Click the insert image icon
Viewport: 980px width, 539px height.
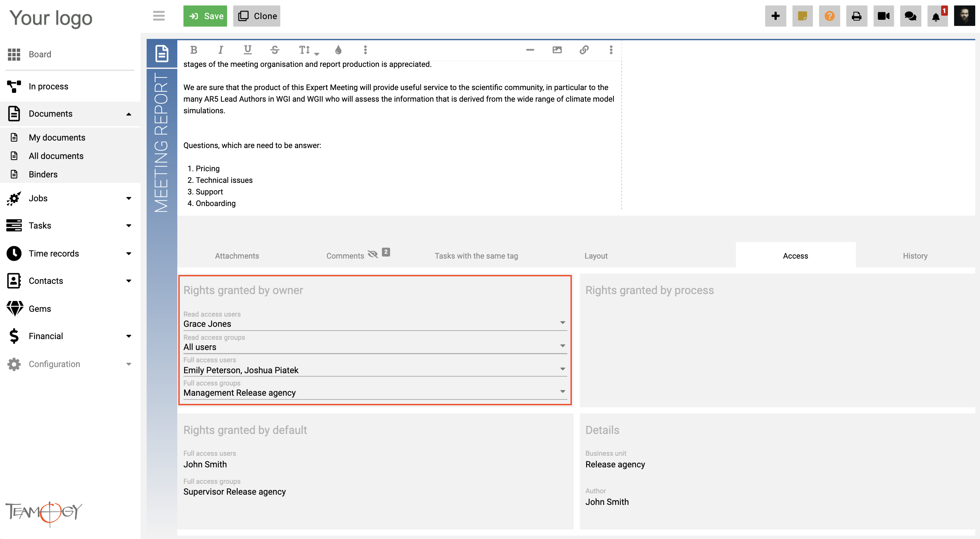point(558,50)
